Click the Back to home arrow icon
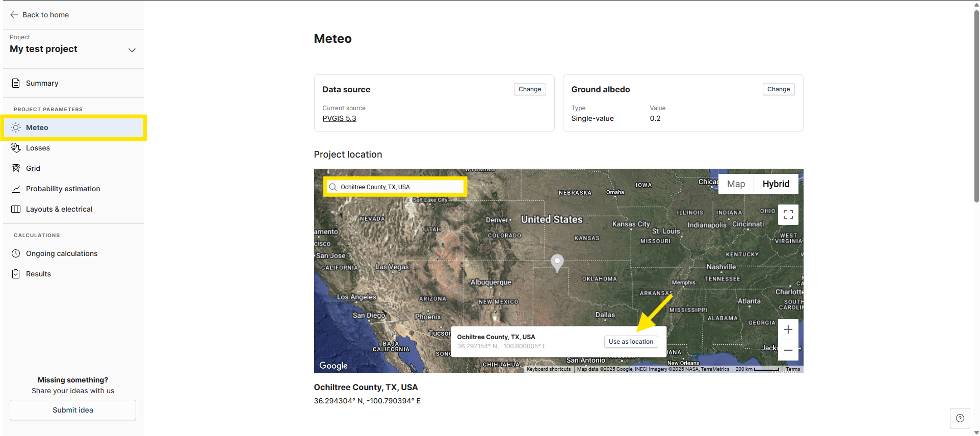The height and width of the screenshot is (436, 980). pyautogui.click(x=14, y=15)
